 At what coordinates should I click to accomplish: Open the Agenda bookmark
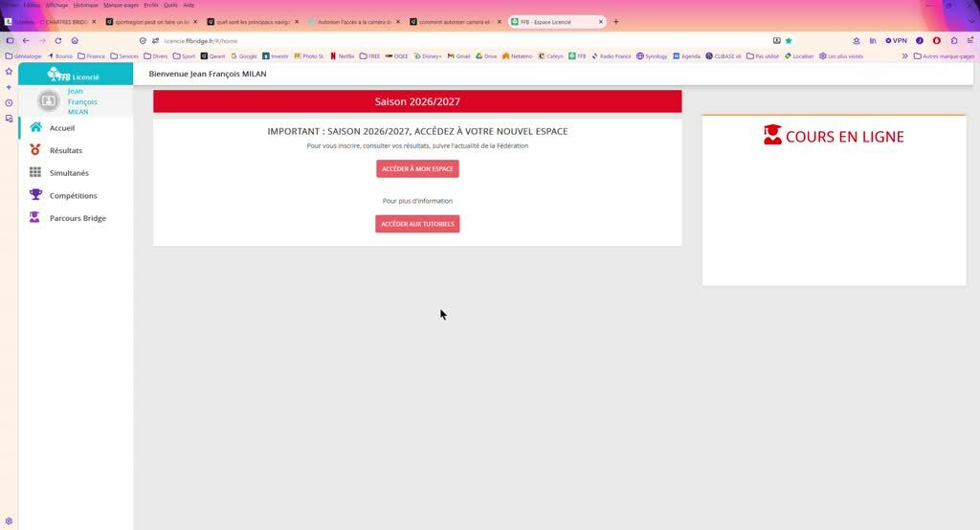[x=686, y=56]
